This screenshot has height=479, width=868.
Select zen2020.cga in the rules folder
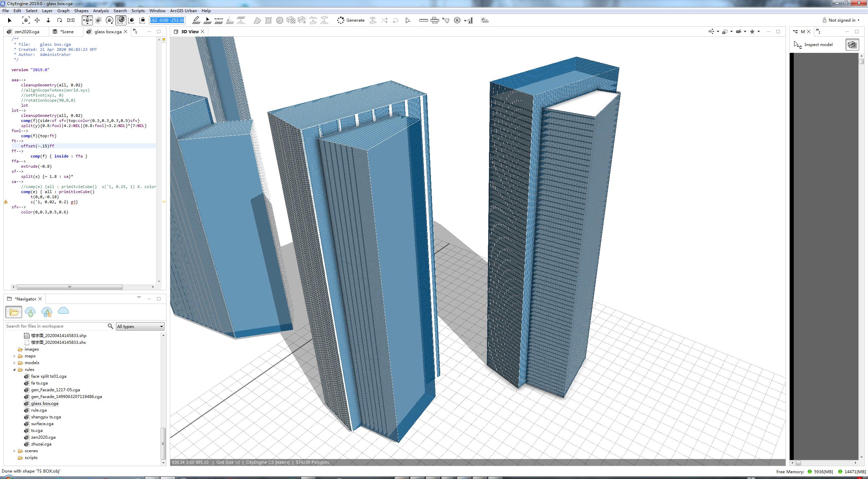[40, 437]
